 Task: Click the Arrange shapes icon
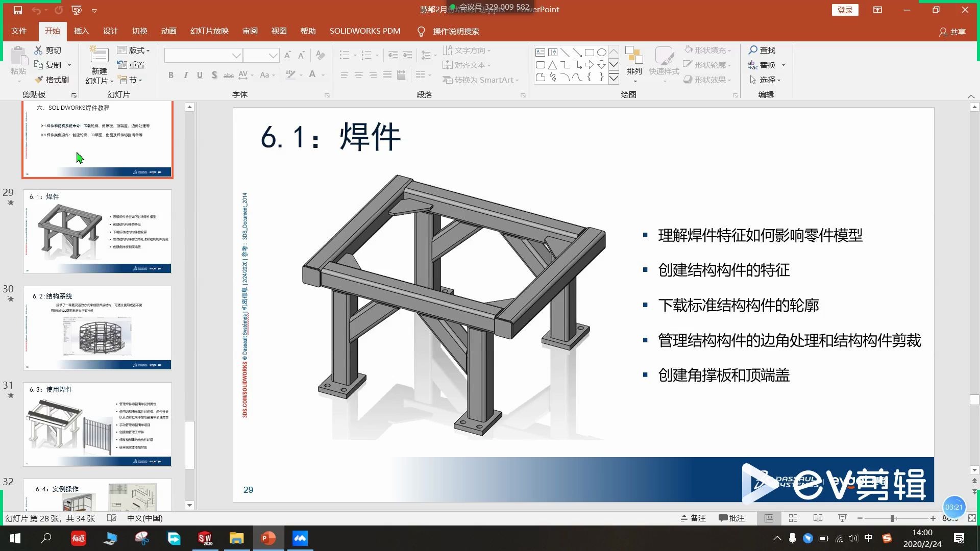[x=634, y=55]
